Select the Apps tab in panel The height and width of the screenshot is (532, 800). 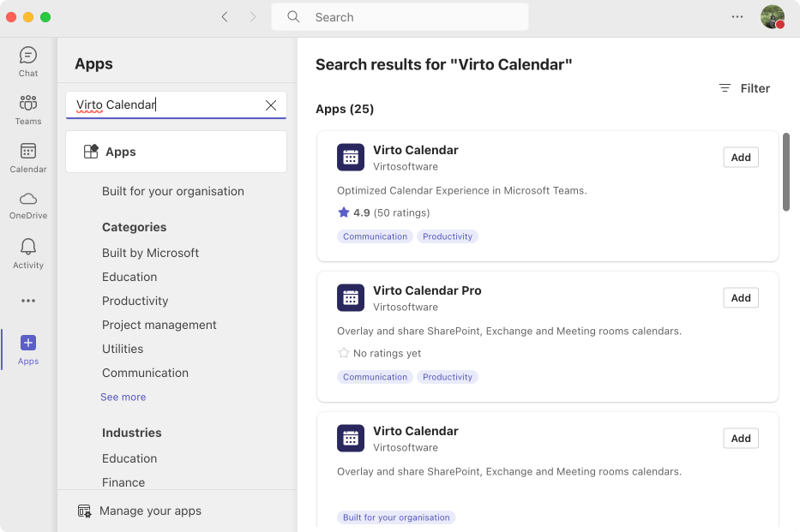(176, 152)
